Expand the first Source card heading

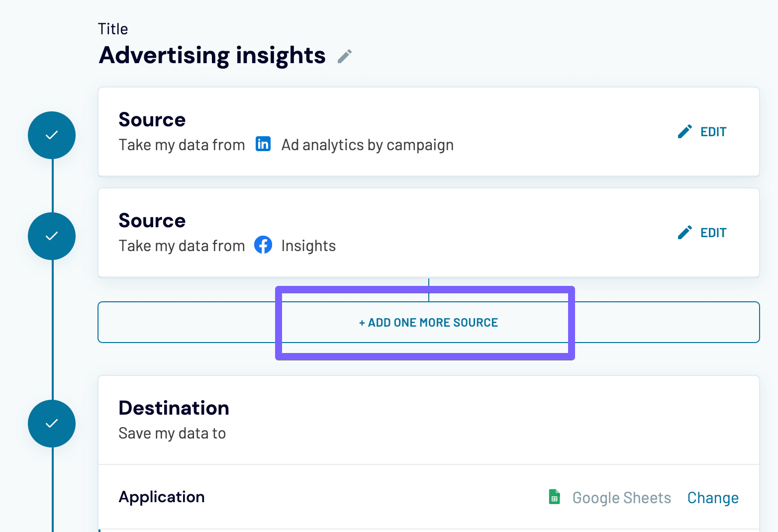coord(152,120)
